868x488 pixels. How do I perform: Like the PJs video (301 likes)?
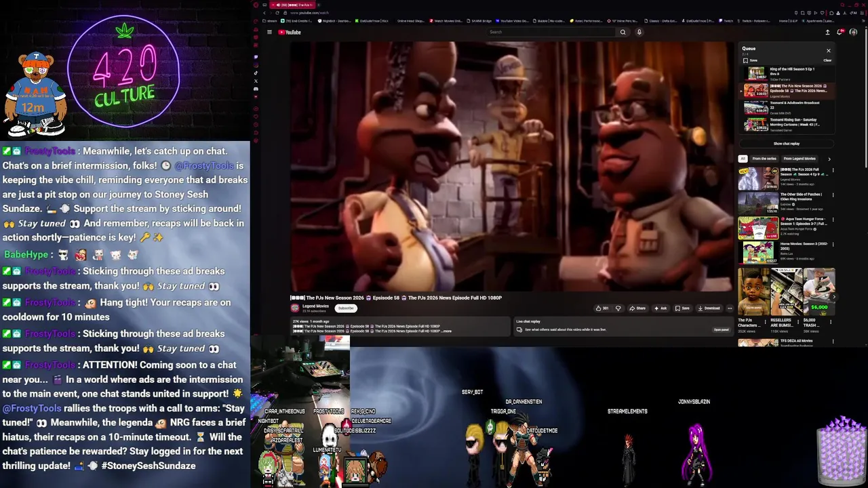click(602, 308)
